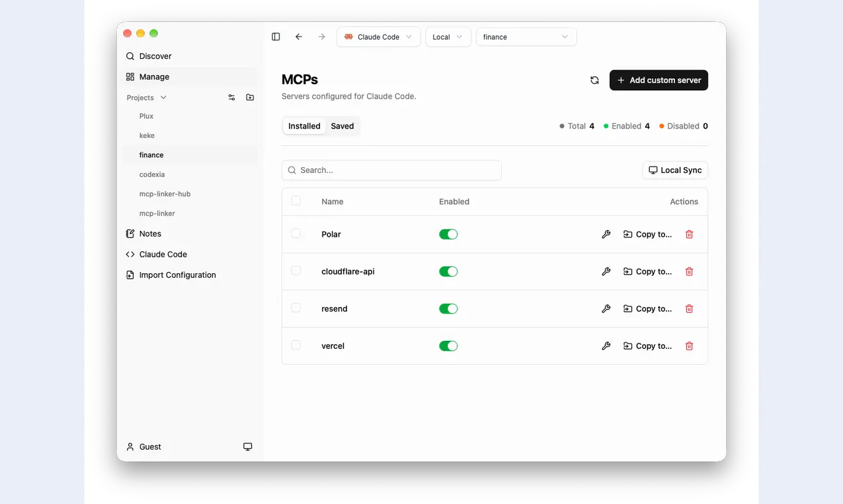
Task: Open the Claude Code client dropdown
Action: click(x=378, y=37)
